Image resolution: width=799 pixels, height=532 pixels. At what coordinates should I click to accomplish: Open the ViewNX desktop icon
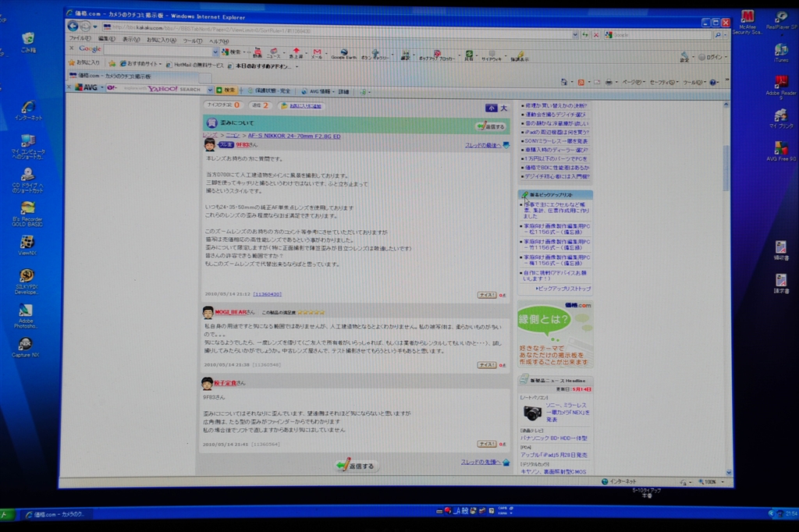pyautogui.click(x=27, y=246)
